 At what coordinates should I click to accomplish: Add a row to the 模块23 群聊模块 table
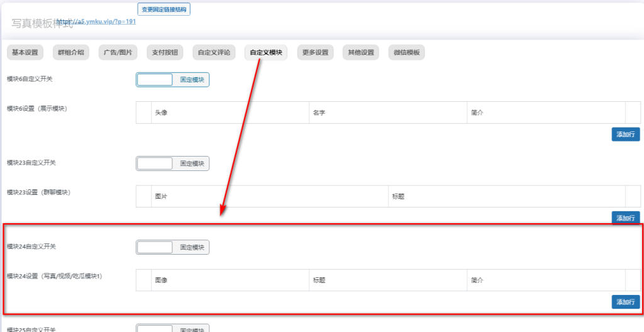[625, 218]
